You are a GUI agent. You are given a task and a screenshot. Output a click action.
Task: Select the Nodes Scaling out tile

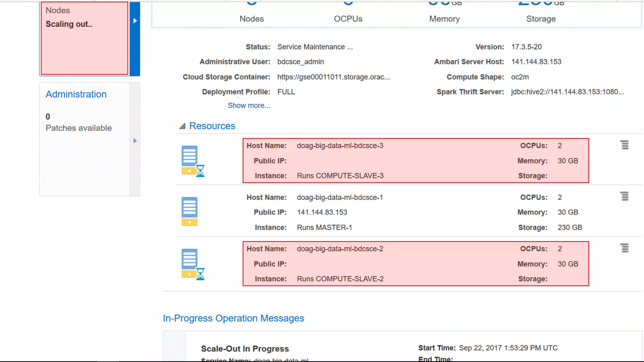coord(84,38)
